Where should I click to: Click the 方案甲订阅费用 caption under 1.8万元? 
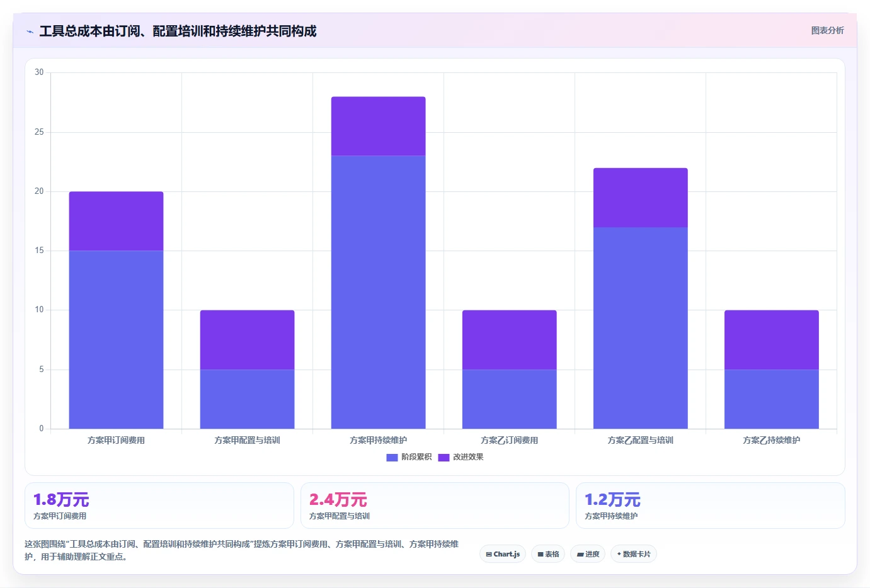60,516
